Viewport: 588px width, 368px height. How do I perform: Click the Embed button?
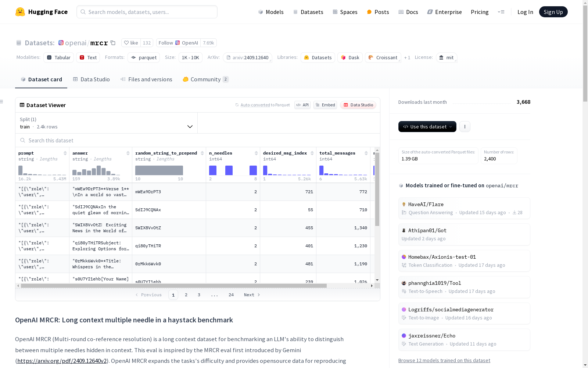coord(325,105)
